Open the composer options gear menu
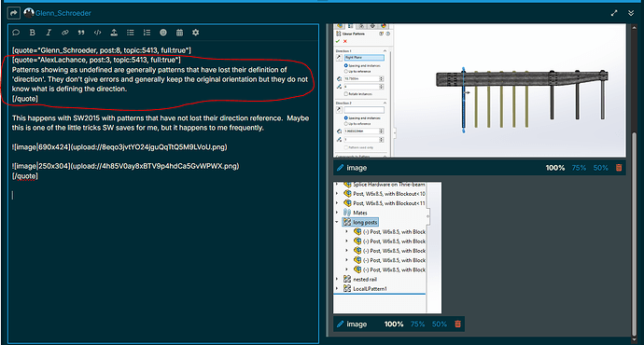Screen dimensions: 644x345 coord(195,33)
